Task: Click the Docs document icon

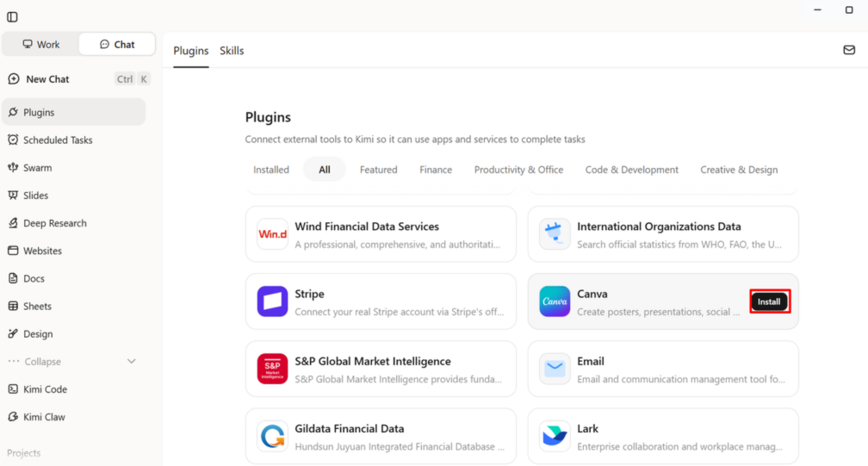Action: (13, 278)
